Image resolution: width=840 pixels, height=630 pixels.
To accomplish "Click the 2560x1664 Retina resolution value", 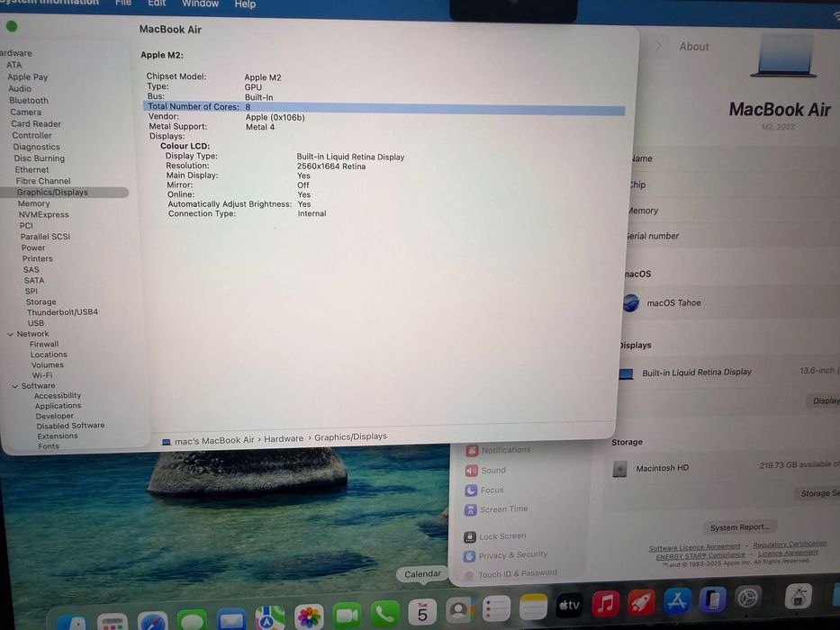I will tap(331, 166).
